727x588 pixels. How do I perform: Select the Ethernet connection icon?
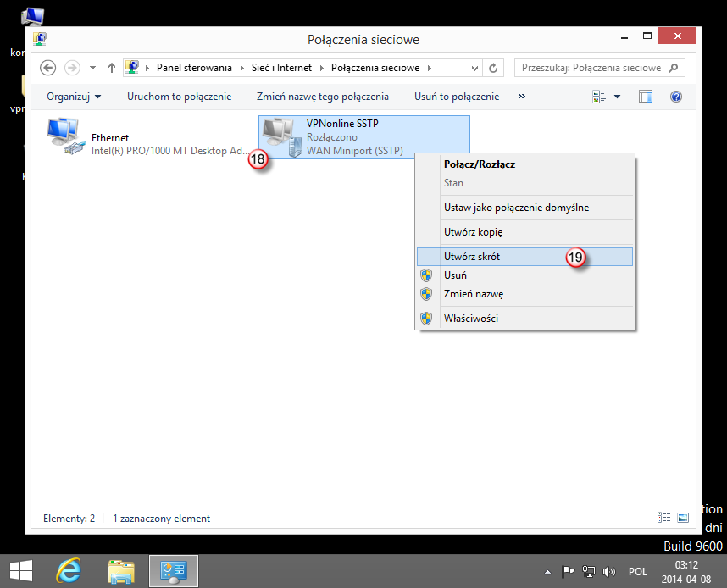66,136
